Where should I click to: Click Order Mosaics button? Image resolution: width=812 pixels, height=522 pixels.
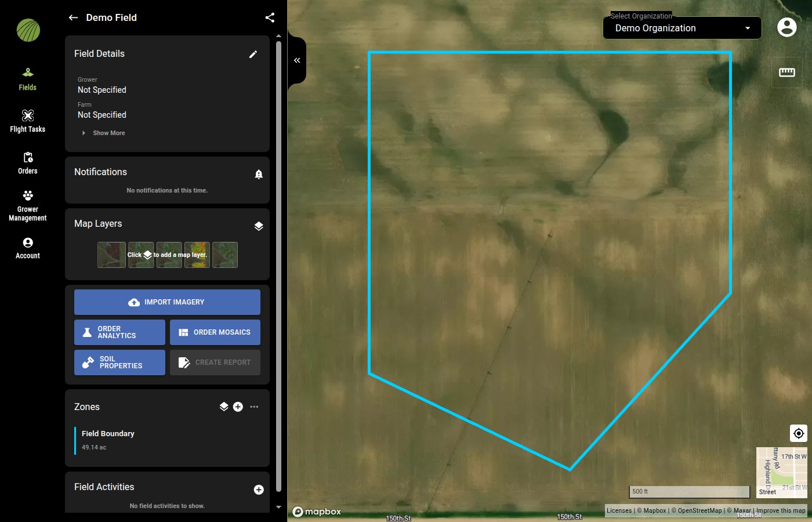point(215,332)
